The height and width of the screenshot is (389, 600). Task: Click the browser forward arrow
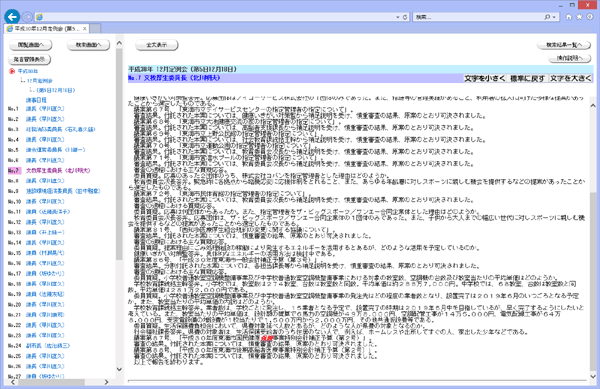[x=27, y=17]
